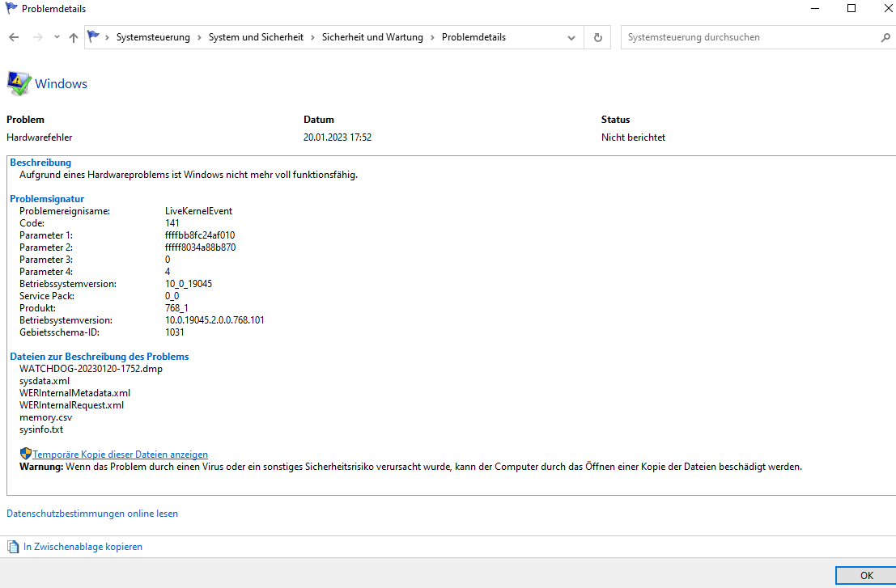Confirm with the OK button
This screenshot has width=896, height=588.
tap(866, 575)
